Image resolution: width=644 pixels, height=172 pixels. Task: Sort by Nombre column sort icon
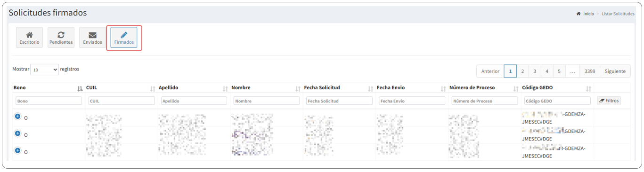pos(298,88)
